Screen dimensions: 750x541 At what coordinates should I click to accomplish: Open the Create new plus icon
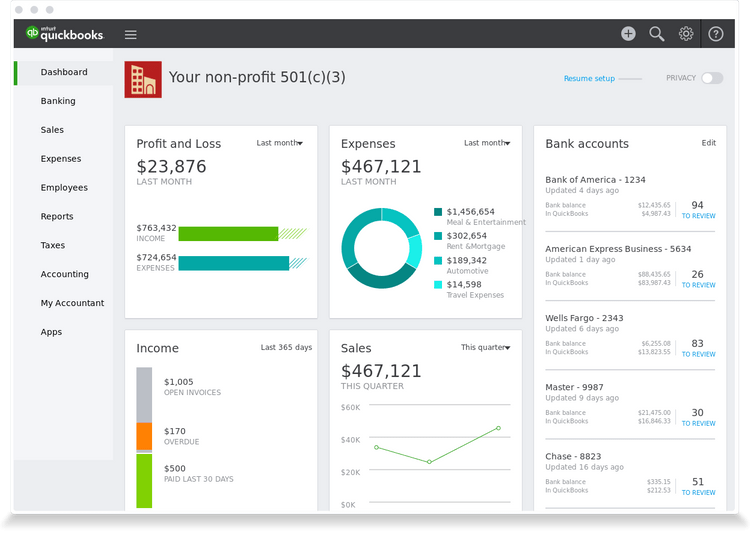click(x=628, y=34)
